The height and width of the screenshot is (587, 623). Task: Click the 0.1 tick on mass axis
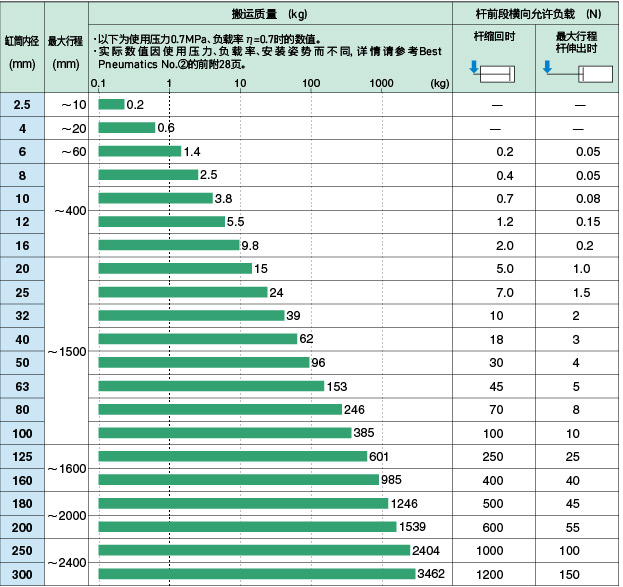point(98,84)
